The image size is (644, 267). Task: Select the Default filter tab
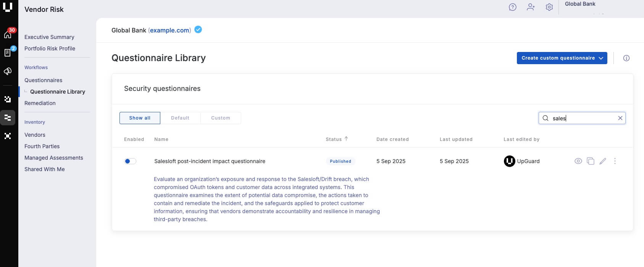pyautogui.click(x=180, y=118)
